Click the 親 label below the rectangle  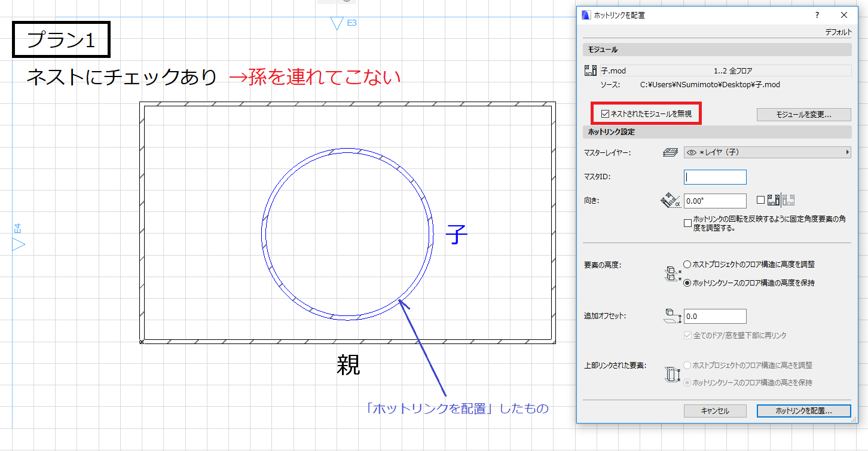pos(349,365)
